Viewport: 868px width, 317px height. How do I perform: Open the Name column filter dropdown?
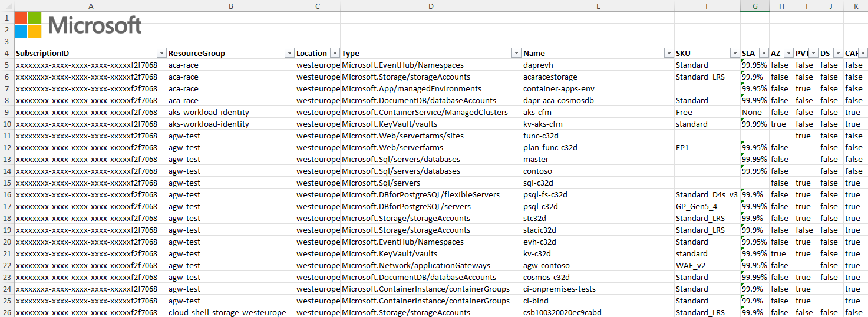(x=669, y=53)
